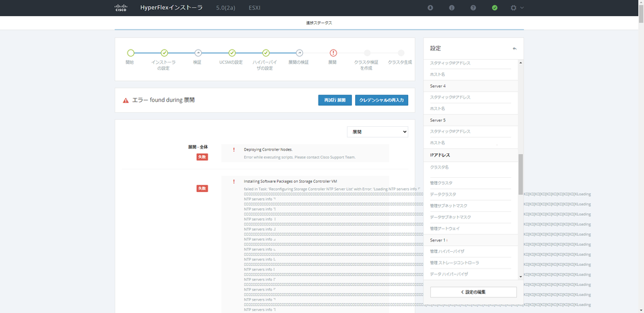Click the HyperFlexインストーラ title
Viewport: 644px width, 313px height.
click(x=171, y=7)
